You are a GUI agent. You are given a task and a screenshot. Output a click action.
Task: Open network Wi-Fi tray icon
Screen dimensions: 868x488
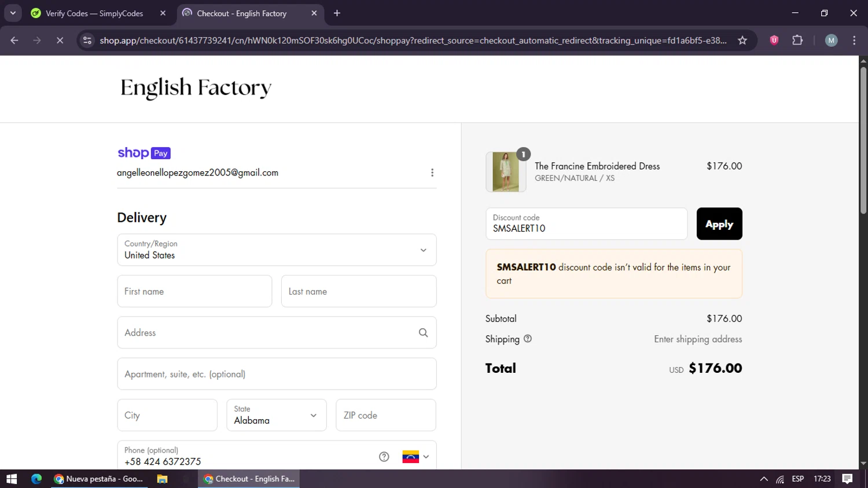click(x=780, y=479)
